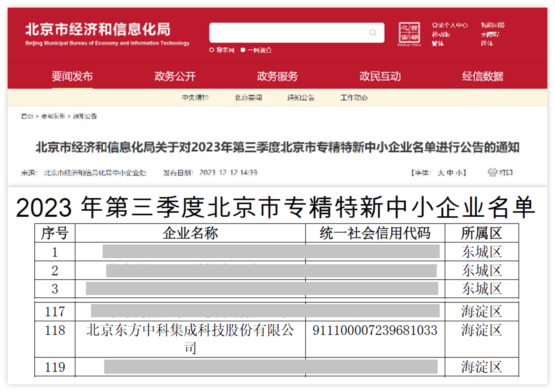Click the 北京市经济和信息化局 site logo

(98, 30)
